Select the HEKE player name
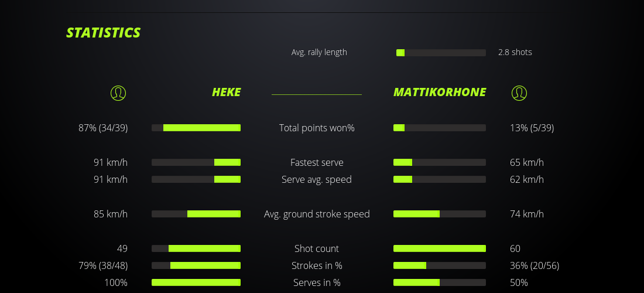The image size is (644, 293). [x=226, y=93]
